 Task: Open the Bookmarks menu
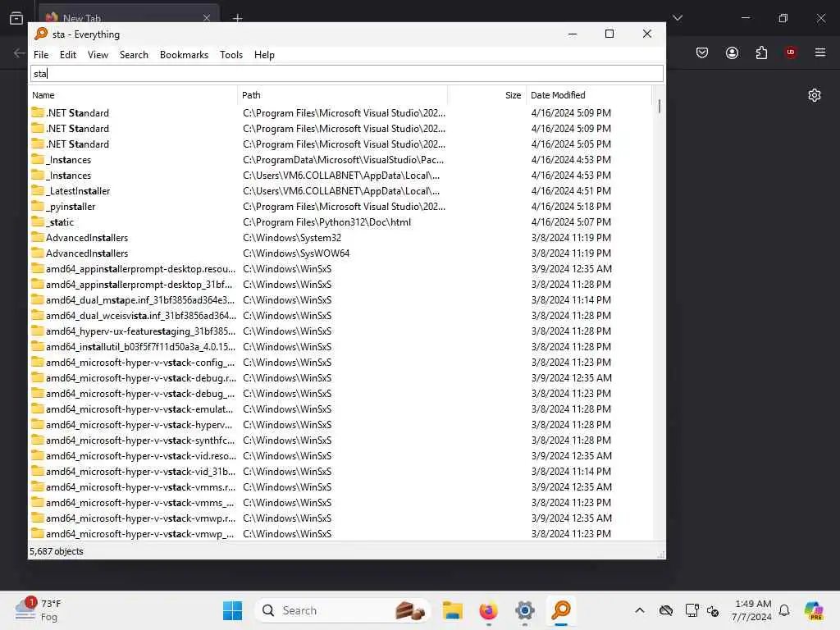tap(184, 55)
